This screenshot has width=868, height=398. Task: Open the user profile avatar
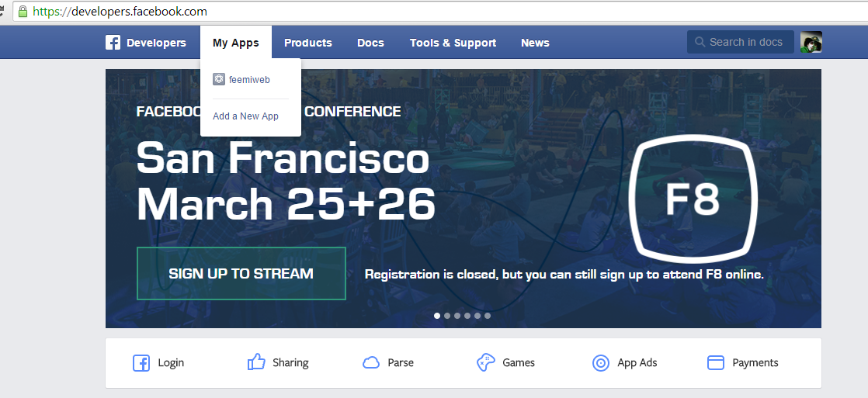click(811, 42)
